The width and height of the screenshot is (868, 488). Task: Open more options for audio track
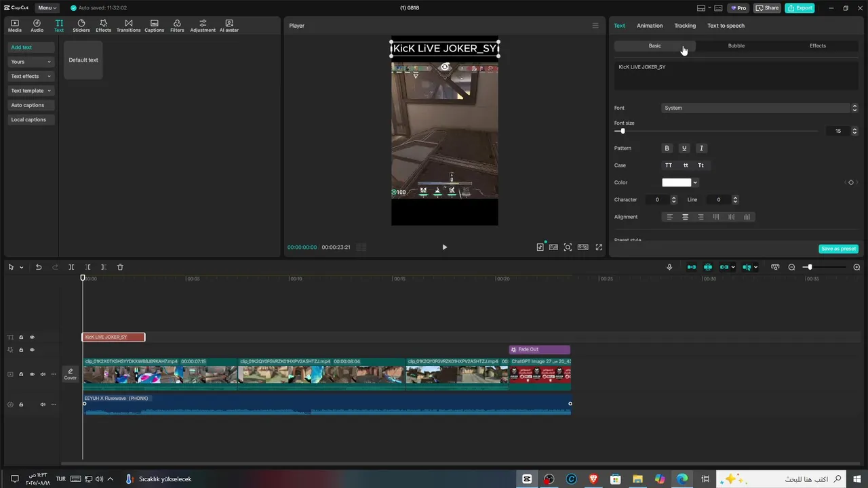(x=54, y=405)
